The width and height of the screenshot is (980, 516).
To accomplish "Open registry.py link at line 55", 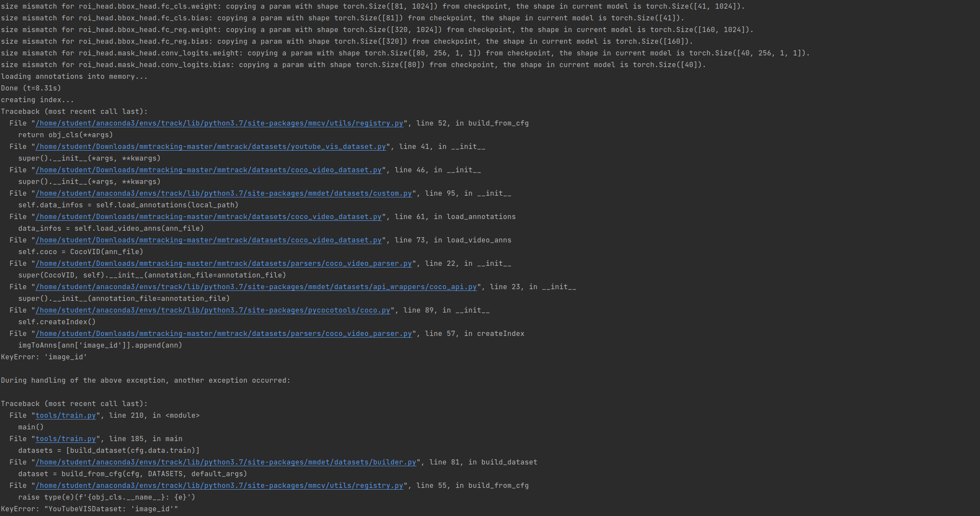I will click(x=219, y=486).
